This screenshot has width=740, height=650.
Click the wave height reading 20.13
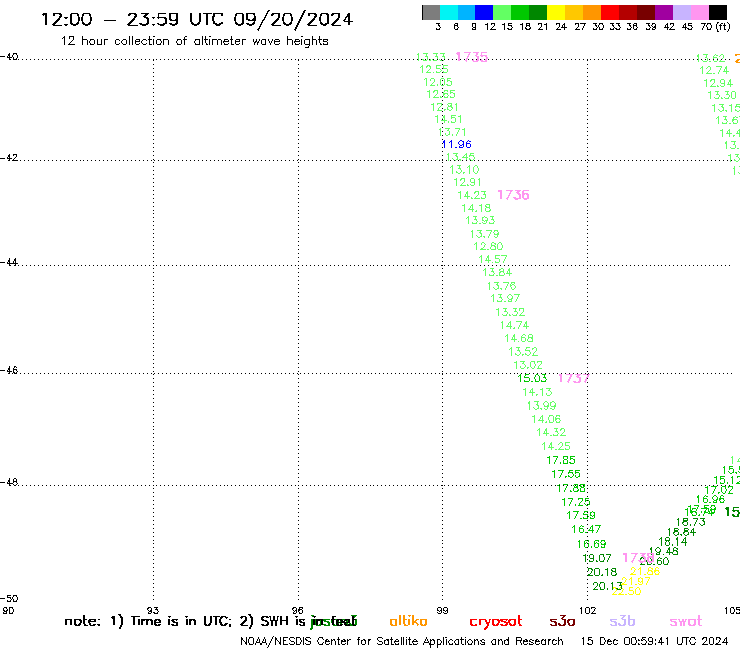[x=607, y=586]
